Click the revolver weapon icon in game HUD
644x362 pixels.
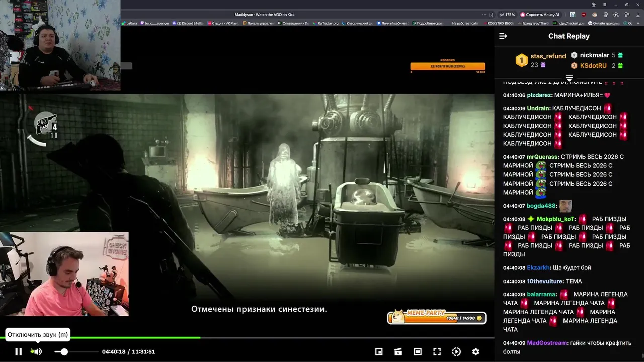pyautogui.click(x=45, y=124)
